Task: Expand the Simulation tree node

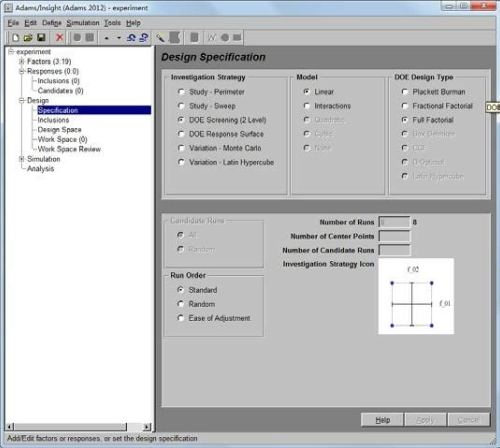Action: pos(22,159)
